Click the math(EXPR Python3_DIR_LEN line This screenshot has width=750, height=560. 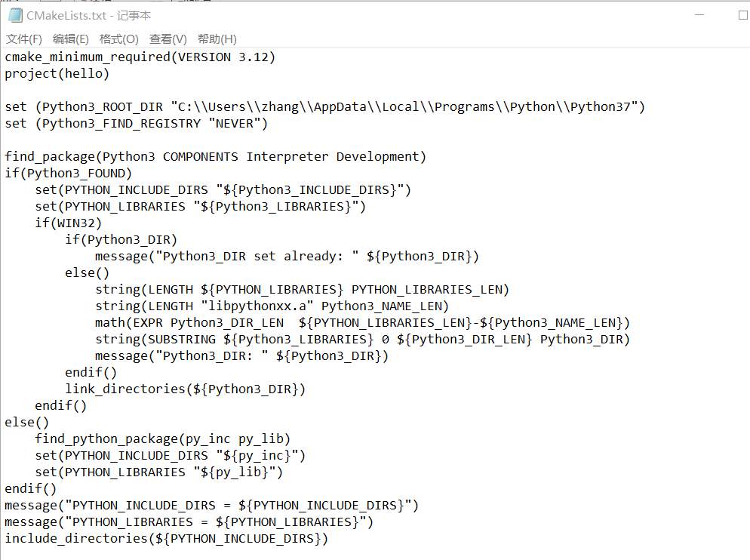pos(362,323)
